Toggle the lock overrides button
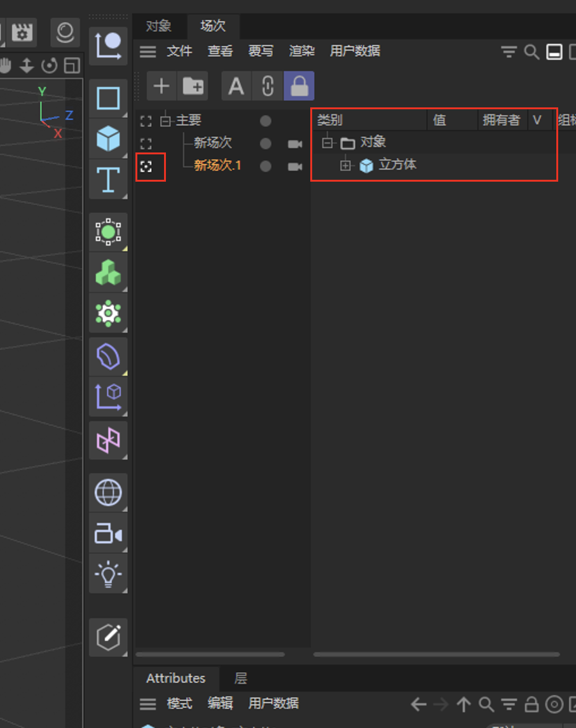 click(299, 86)
